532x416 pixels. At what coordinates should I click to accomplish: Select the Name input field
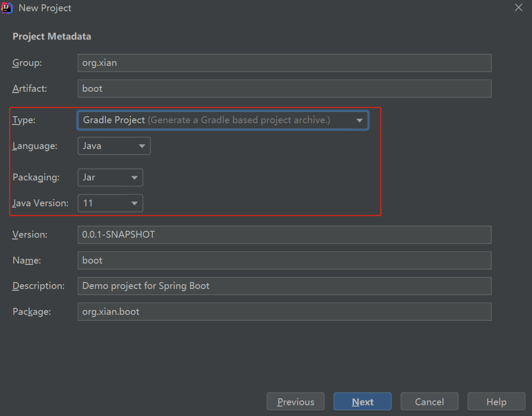pyautogui.click(x=284, y=260)
